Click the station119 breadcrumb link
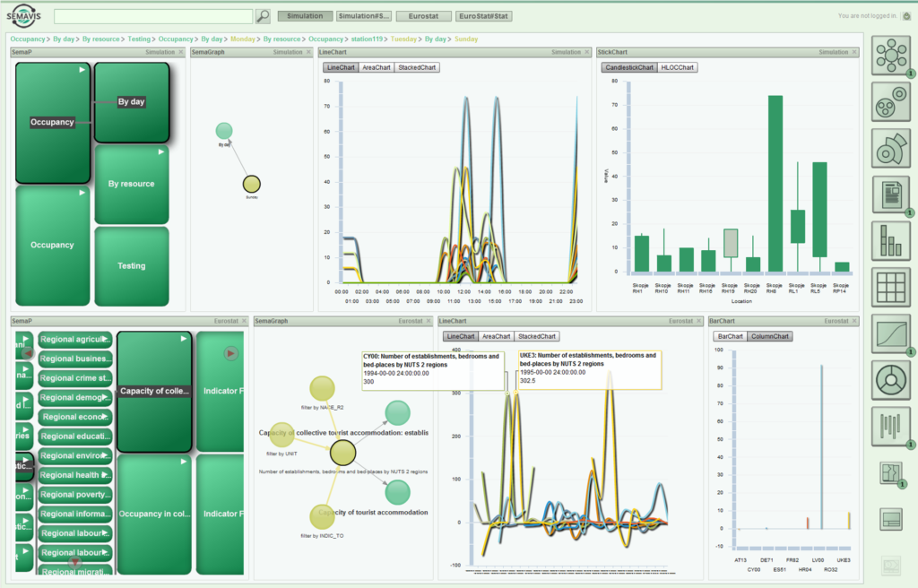 click(367, 39)
